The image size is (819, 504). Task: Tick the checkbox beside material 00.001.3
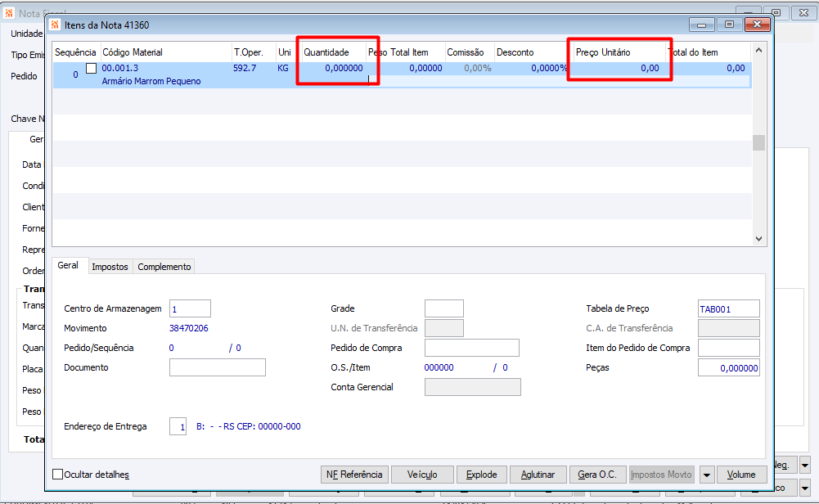pyautogui.click(x=92, y=68)
